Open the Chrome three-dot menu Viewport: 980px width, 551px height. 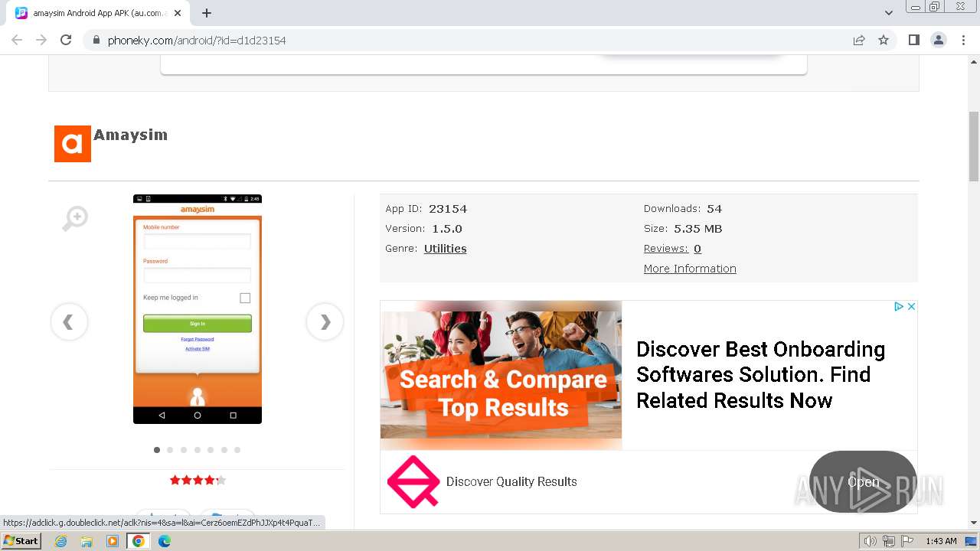963,40
